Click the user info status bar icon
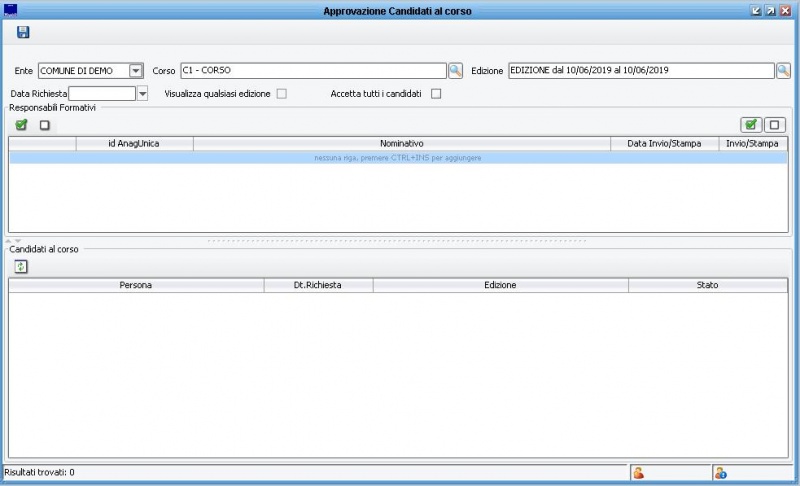Image resolution: width=800 pixels, height=486 pixels. 720,473
